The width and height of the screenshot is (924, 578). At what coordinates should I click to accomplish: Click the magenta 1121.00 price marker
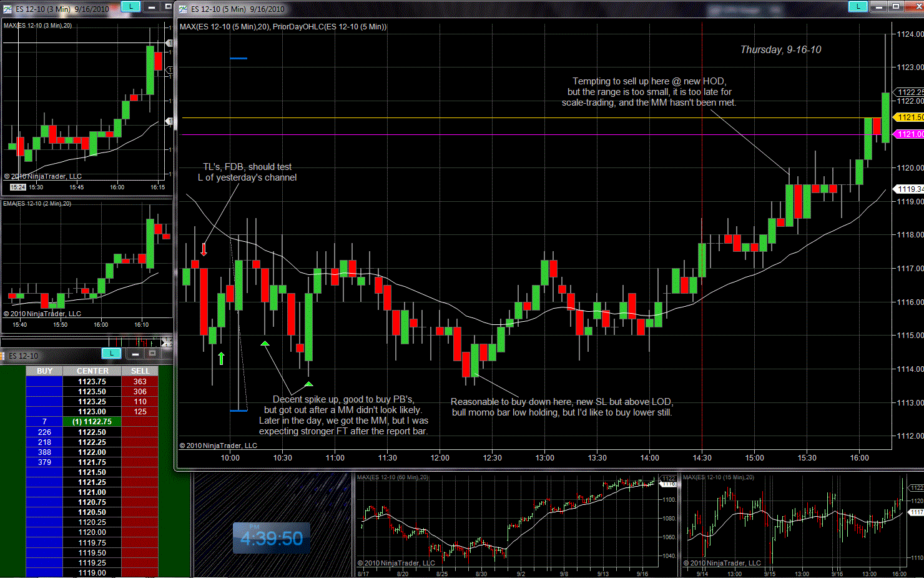point(909,134)
